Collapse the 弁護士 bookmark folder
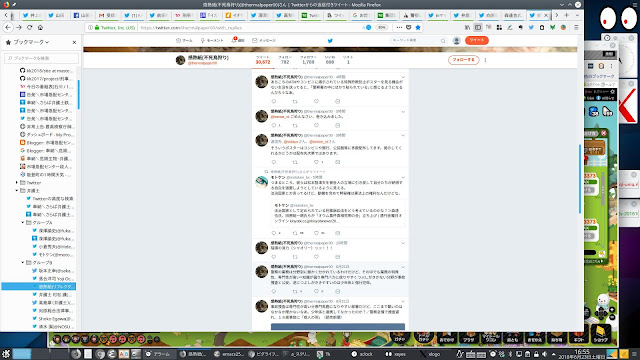The height and width of the screenshot is (360, 640). 17,191
